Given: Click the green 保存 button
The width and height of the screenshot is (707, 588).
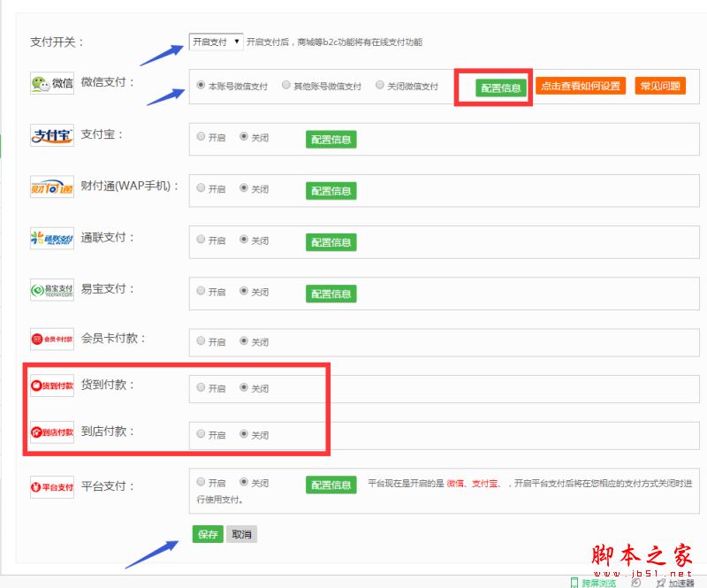Looking at the screenshot, I should (x=208, y=534).
